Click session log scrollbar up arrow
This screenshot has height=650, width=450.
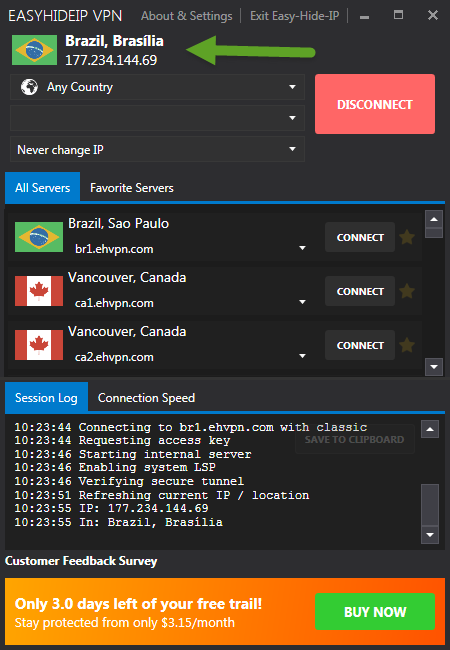pos(430,429)
